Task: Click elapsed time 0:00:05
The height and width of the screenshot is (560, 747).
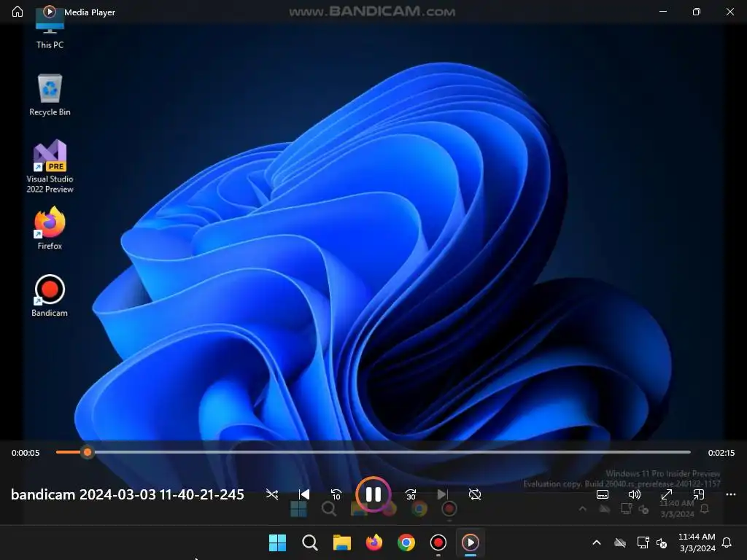Action: point(26,453)
